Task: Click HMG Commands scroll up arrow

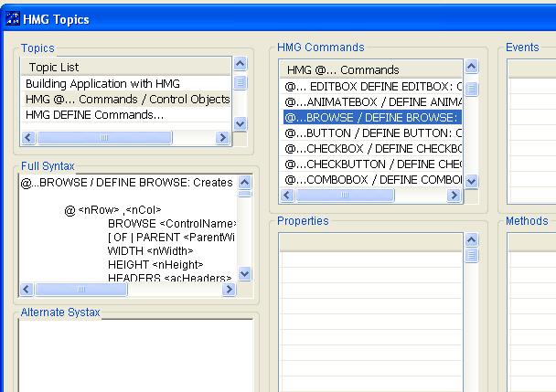Action: tap(471, 67)
